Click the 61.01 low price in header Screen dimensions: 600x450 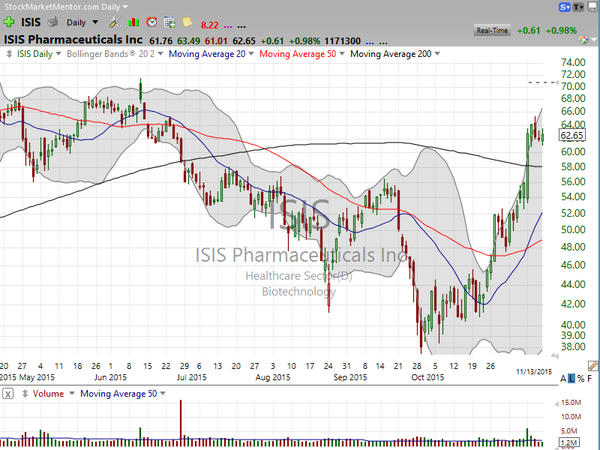(216, 41)
